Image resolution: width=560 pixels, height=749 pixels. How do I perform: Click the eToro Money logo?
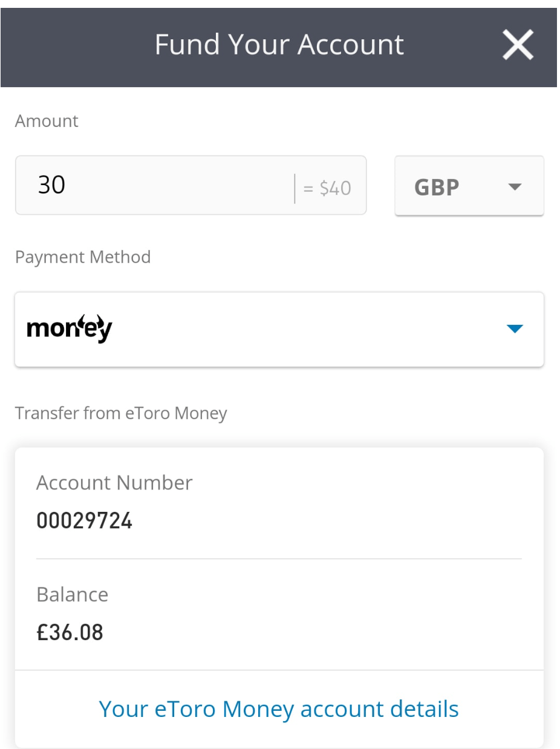(x=70, y=329)
